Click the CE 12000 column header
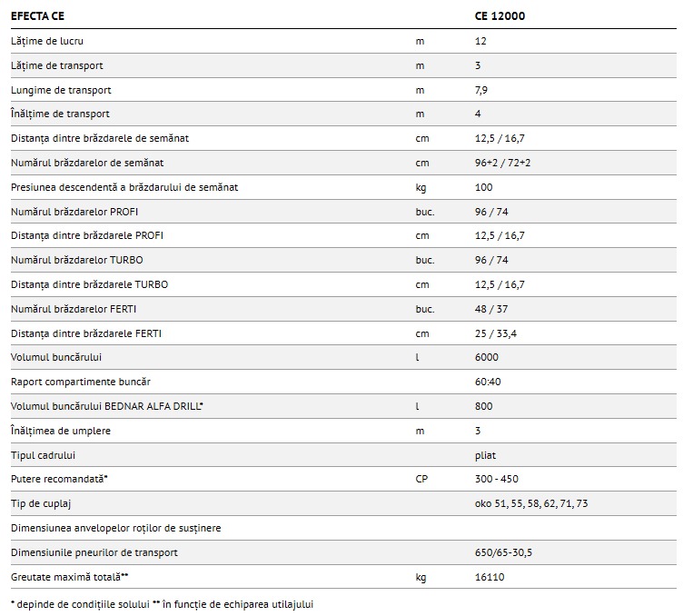The height and width of the screenshot is (616, 693). click(x=500, y=16)
